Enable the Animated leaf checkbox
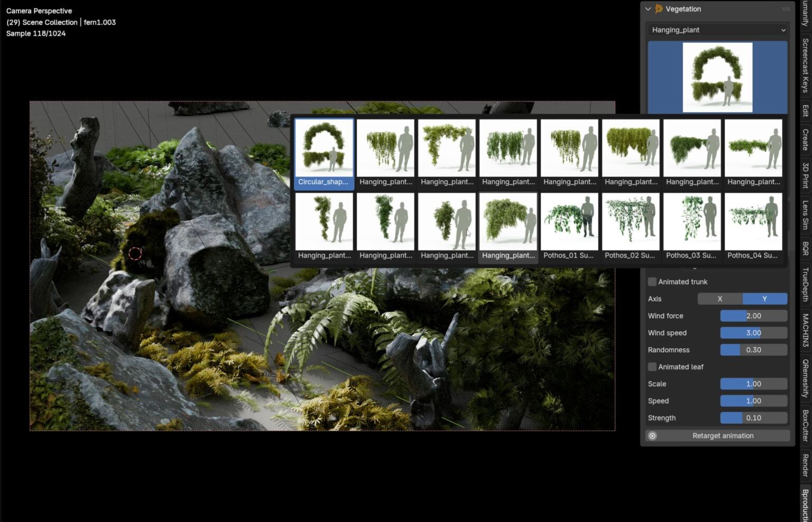The height and width of the screenshot is (522, 812). [x=652, y=367]
